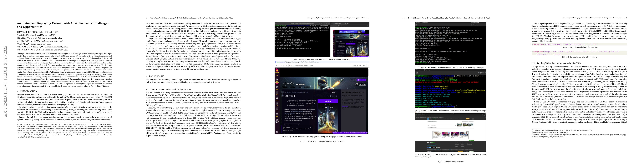
Task: Click the Start a Wiki plus icon
Action: (x=277, y=119)
